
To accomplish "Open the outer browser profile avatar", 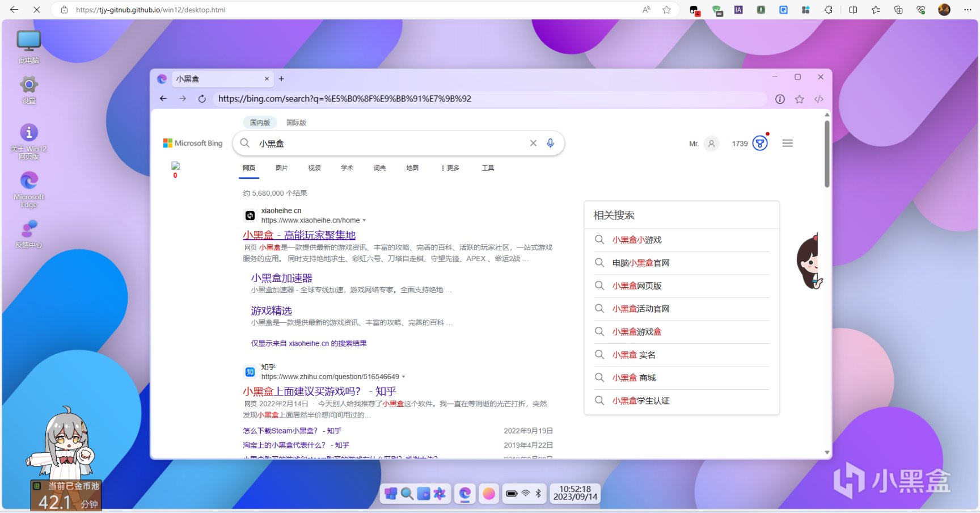I will point(944,10).
